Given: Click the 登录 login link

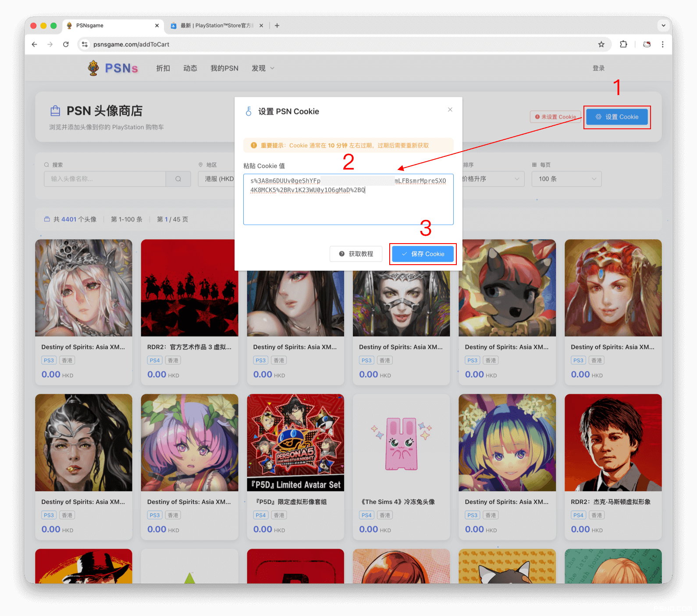Looking at the screenshot, I should click(598, 68).
